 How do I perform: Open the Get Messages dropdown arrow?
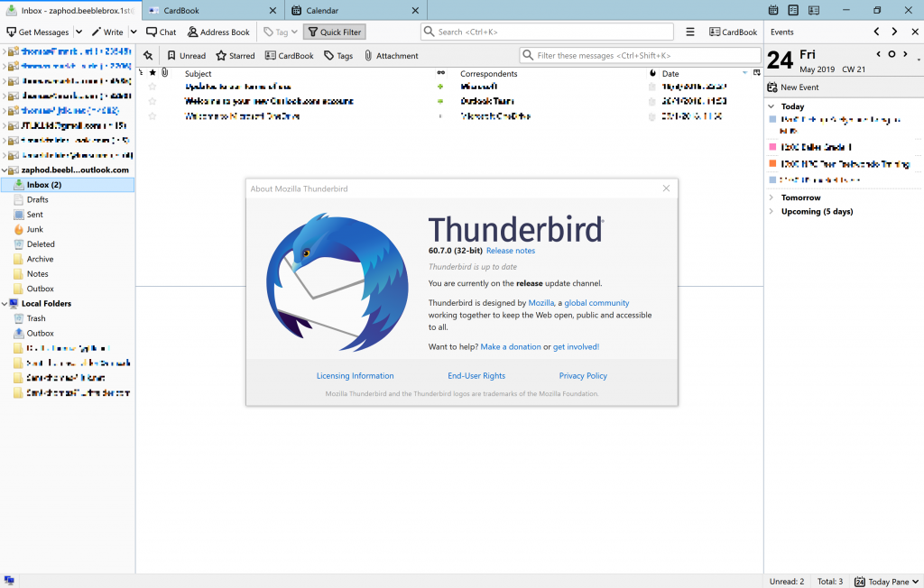click(79, 32)
